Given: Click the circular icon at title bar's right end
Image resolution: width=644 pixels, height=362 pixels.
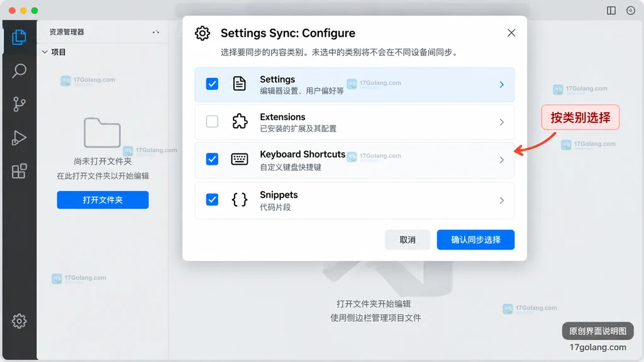Looking at the screenshot, I should (x=630, y=11).
